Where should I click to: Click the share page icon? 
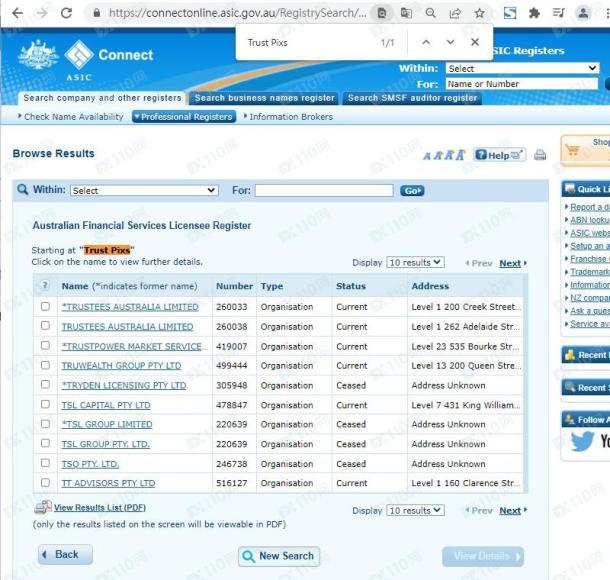(455, 13)
